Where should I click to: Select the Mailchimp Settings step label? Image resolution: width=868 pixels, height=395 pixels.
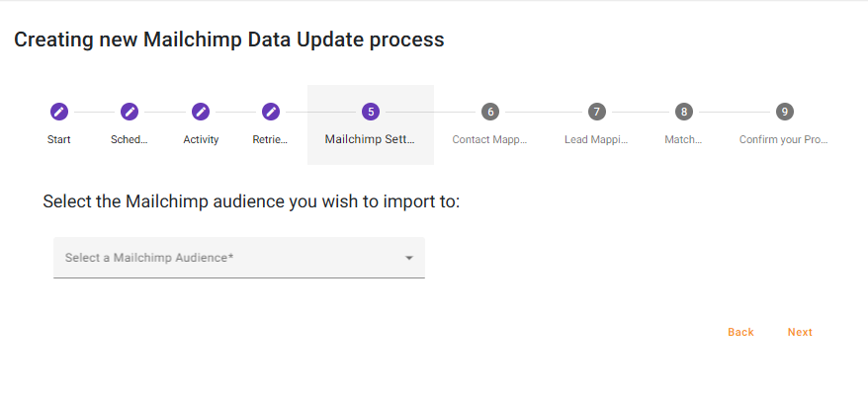click(371, 139)
